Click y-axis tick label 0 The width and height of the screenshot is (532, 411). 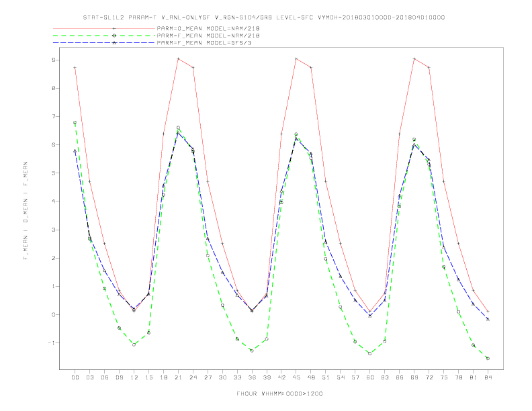click(53, 315)
